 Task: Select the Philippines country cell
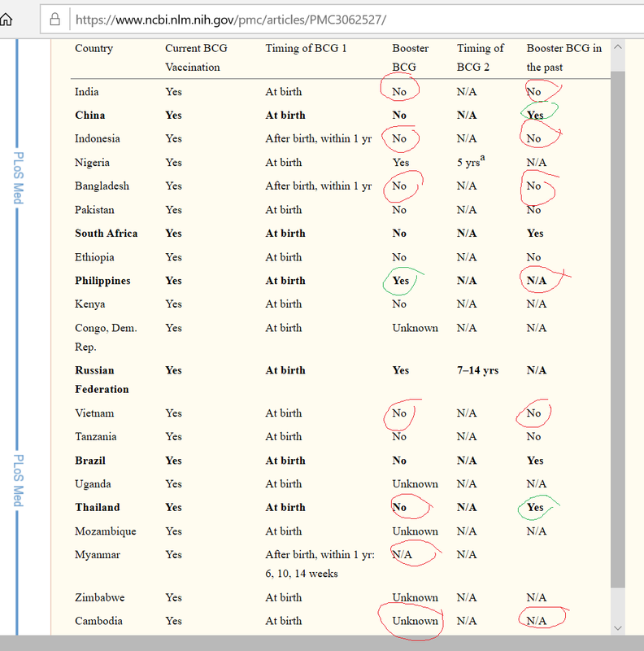pos(102,280)
